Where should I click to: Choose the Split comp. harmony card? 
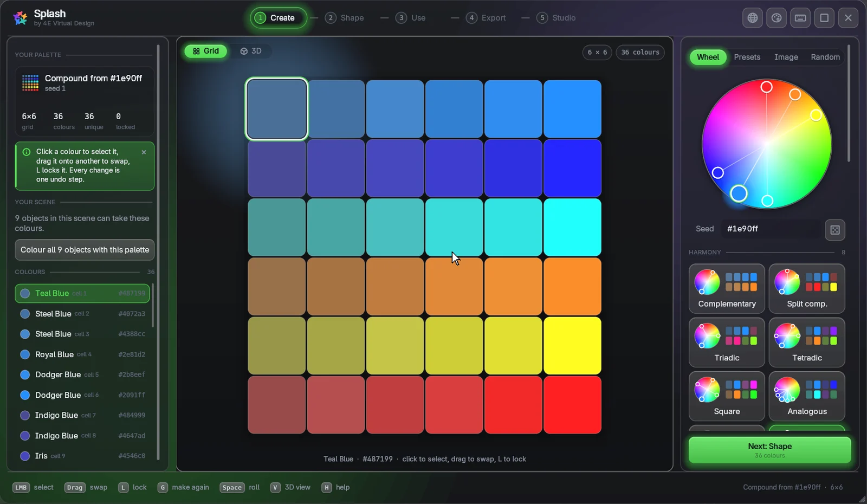(x=807, y=289)
